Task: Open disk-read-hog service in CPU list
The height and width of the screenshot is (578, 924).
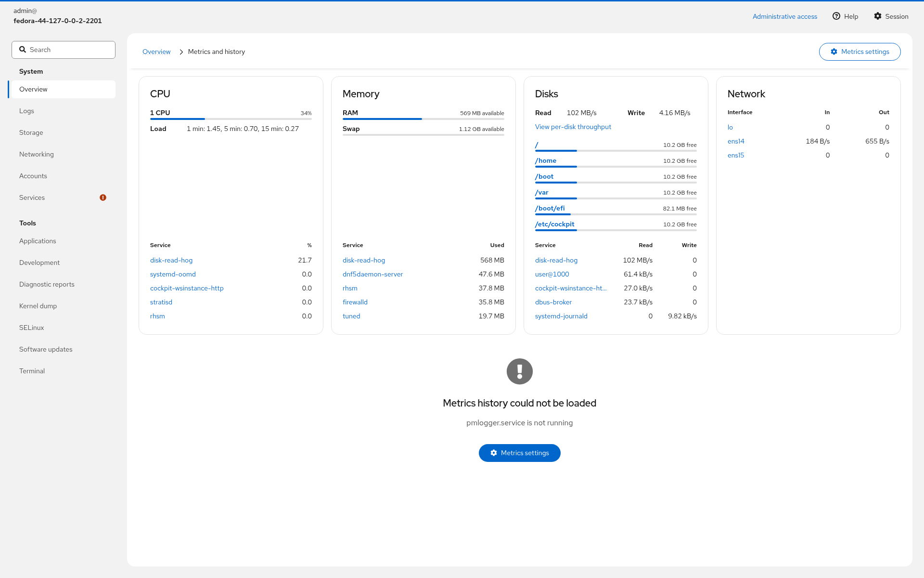Action: tap(171, 260)
